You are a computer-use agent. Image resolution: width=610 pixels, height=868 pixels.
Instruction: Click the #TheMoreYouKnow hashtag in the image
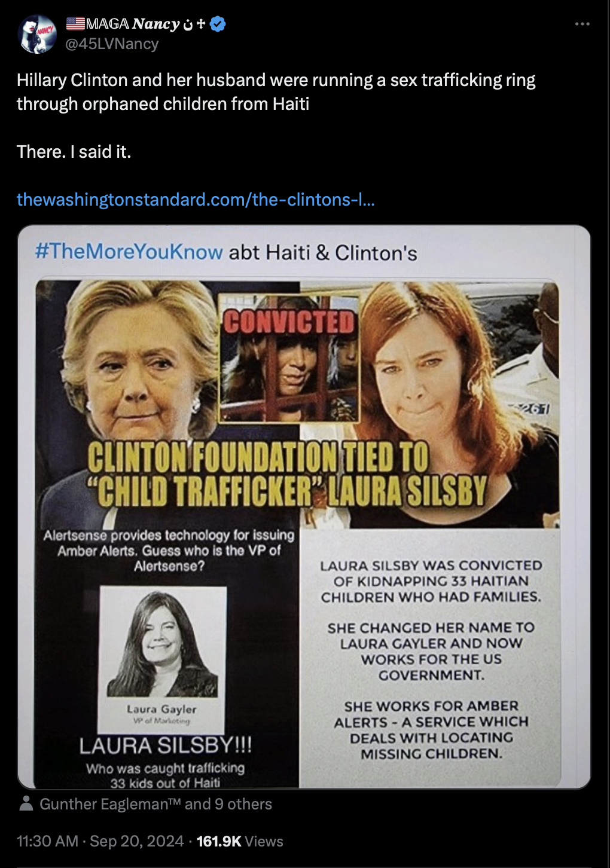(129, 252)
